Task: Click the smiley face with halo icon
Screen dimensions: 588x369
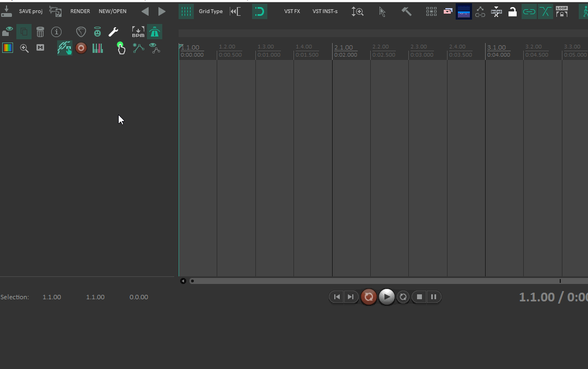Action: coord(97,32)
